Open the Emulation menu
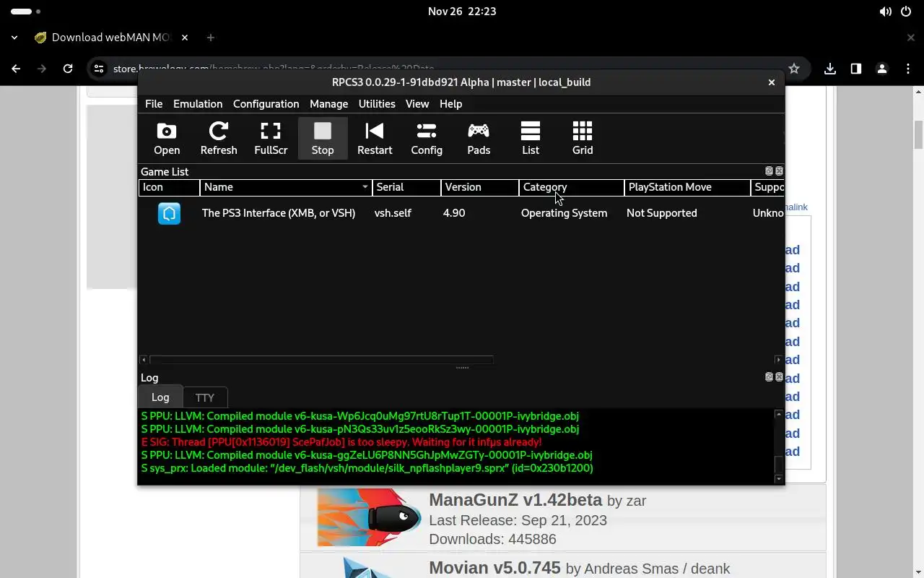 tap(198, 104)
